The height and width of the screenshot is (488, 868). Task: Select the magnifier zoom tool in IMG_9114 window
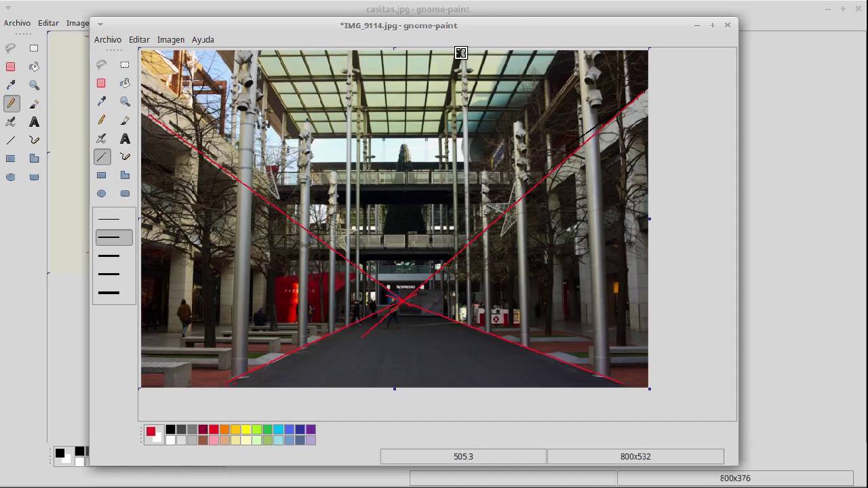(125, 102)
